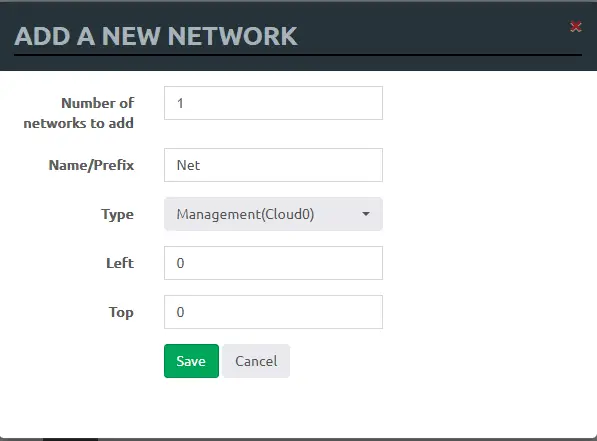Select the Top position input field

pos(273,312)
